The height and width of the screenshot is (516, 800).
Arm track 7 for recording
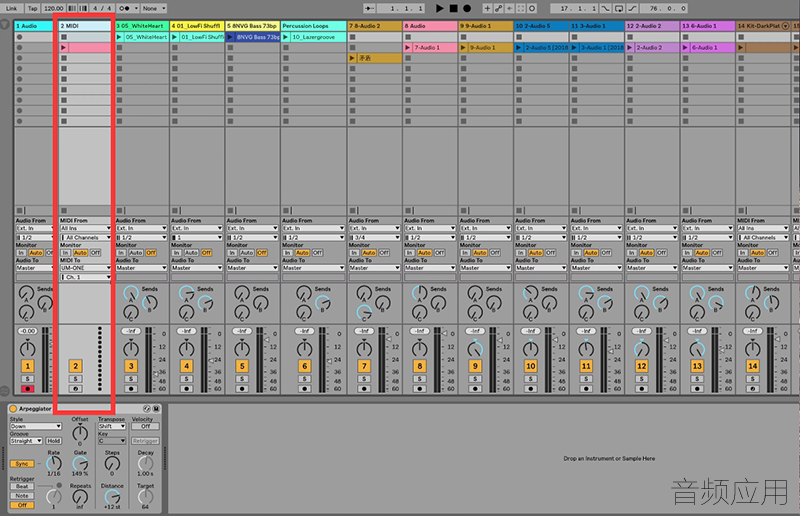(364, 389)
